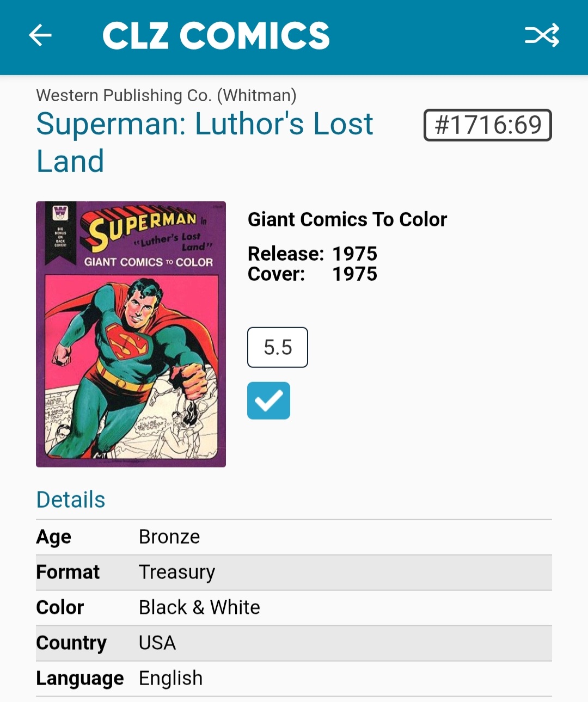
Task: Select the Color Black & White row
Action: 294,607
